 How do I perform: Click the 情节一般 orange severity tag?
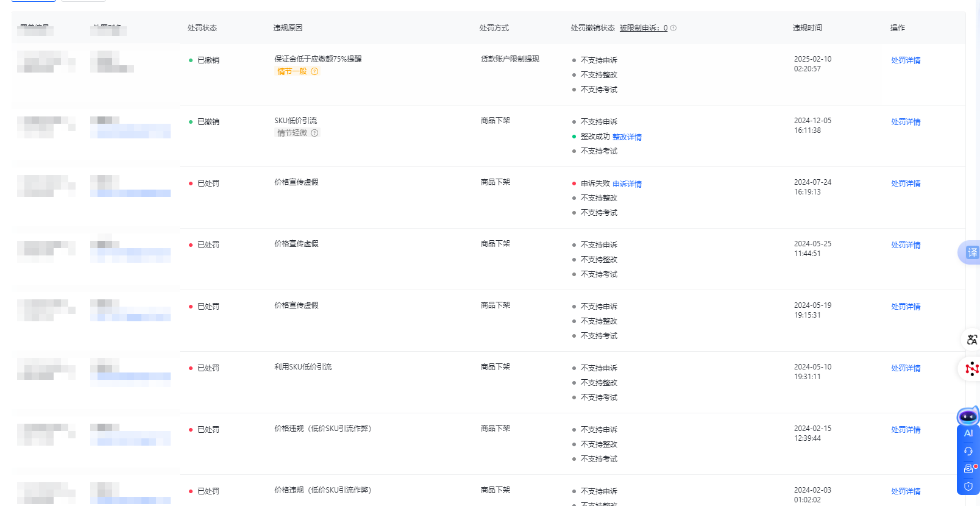pyautogui.click(x=292, y=71)
